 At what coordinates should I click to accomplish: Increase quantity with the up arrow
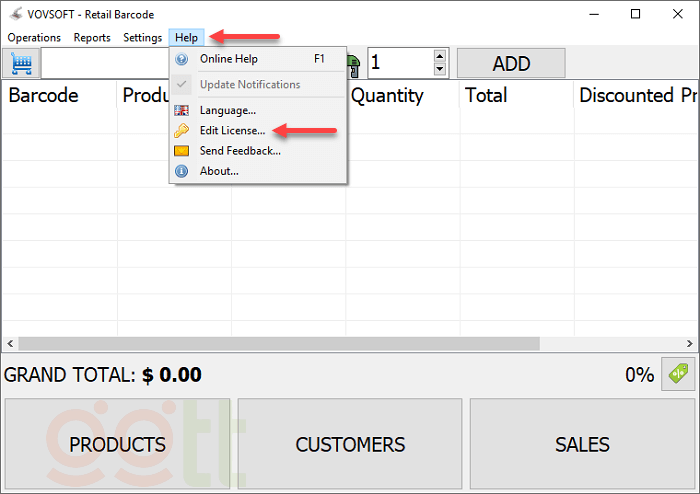440,57
